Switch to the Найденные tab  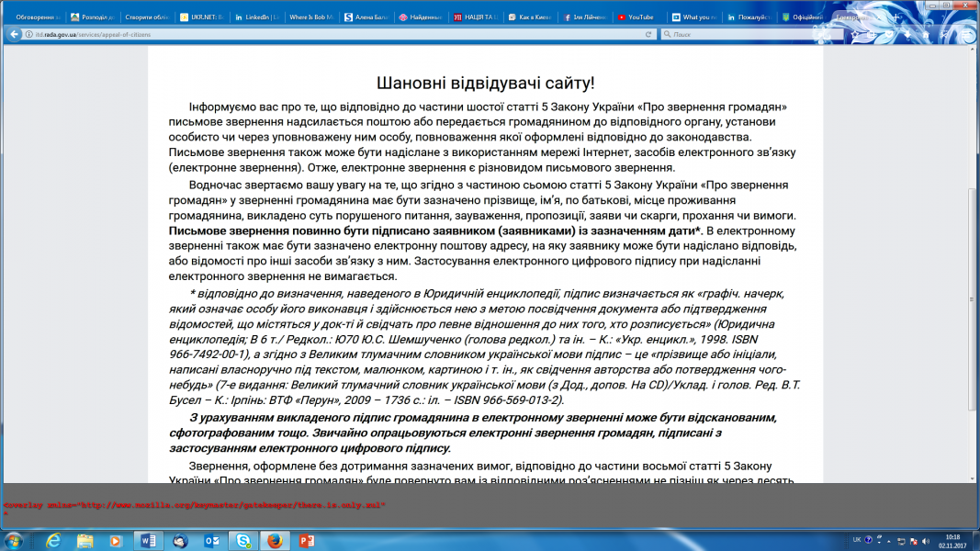tap(420, 17)
